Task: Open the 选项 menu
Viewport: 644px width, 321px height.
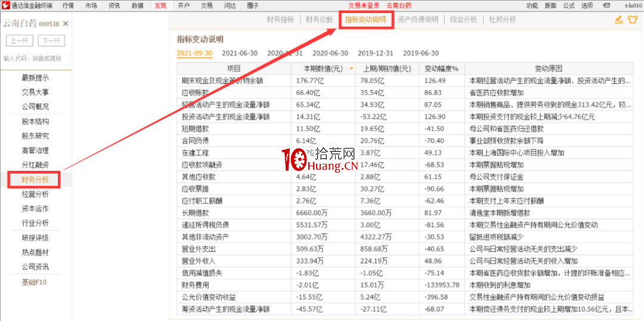Action: 587,6
